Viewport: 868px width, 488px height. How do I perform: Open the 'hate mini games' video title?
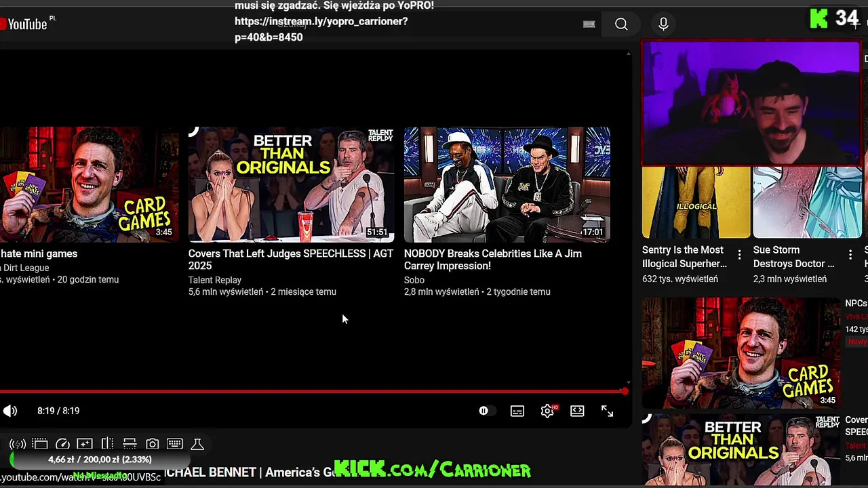[x=39, y=253]
